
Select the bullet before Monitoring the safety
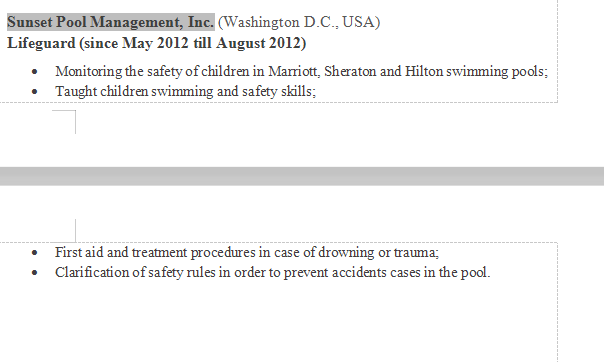[35, 72]
